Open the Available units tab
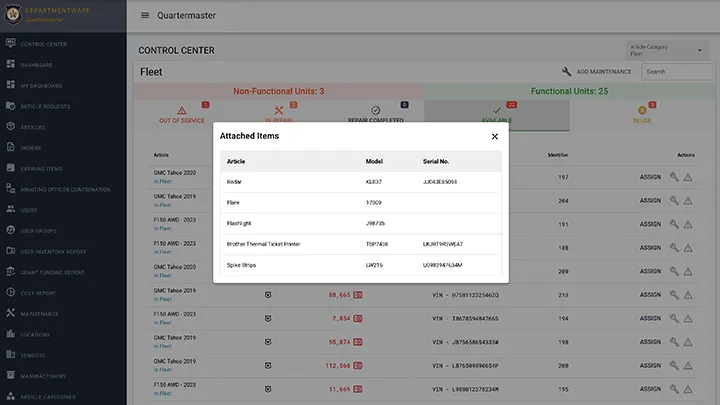The height and width of the screenshot is (405, 720). [497, 114]
